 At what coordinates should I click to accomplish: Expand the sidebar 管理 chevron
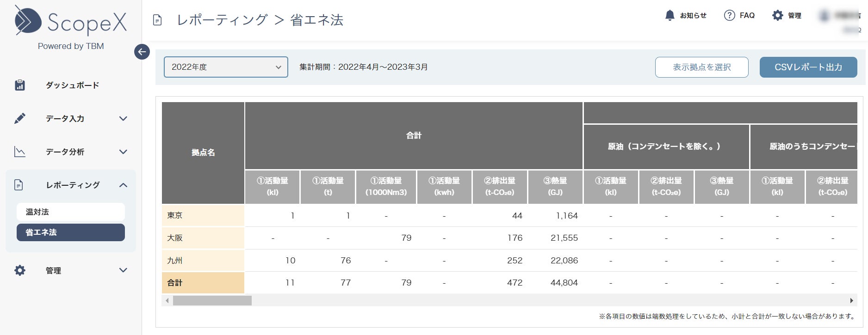123,270
